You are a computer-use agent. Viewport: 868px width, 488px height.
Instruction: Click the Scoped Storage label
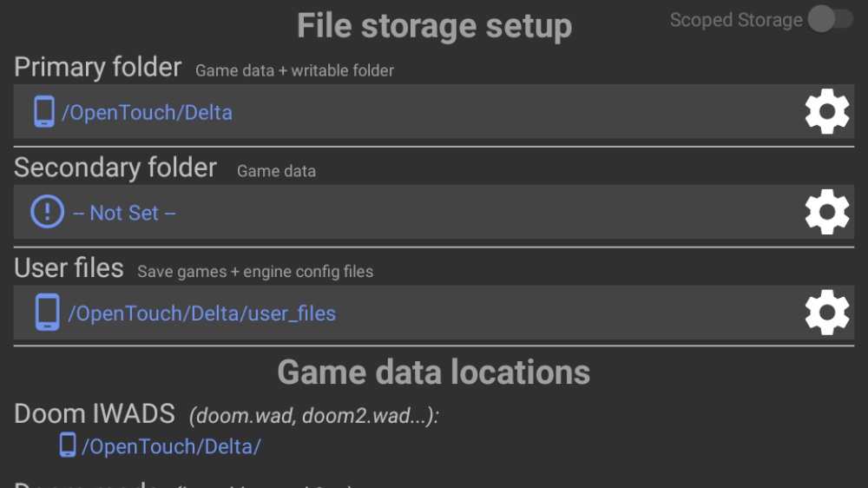(736, 20)
